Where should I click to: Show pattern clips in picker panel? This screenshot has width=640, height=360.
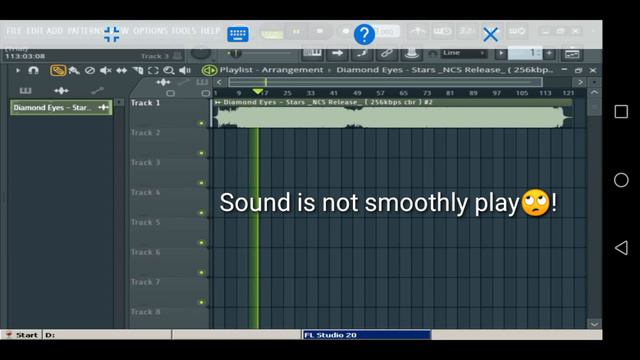coord(25,91)
